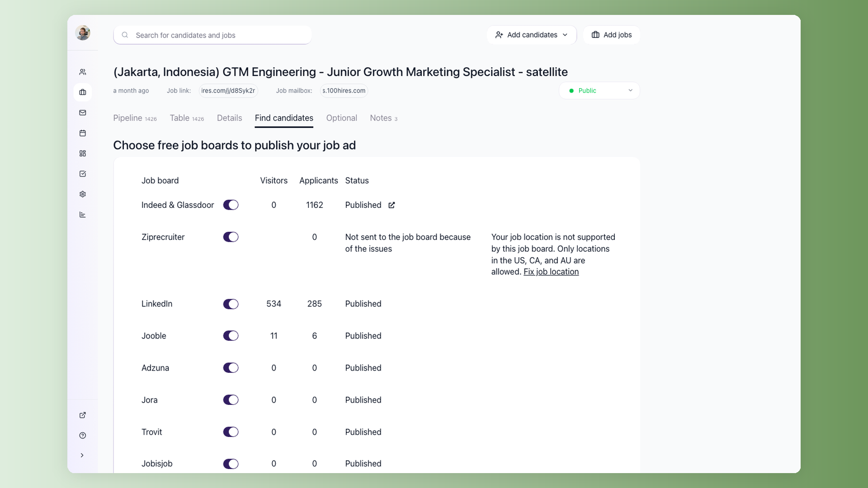Switch to the Optional tab

coord(342,118)
